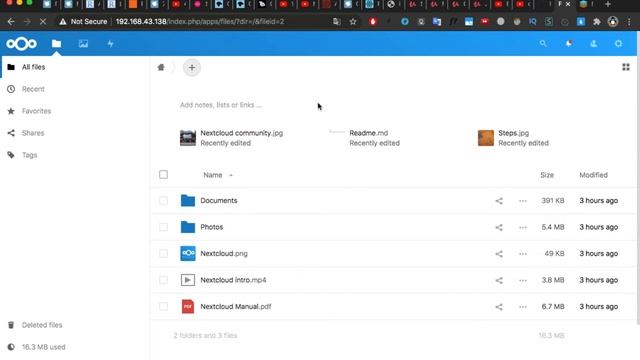Open more actions for Documents folder
Viewport: 640px width, 360px height.
[523, 201]
